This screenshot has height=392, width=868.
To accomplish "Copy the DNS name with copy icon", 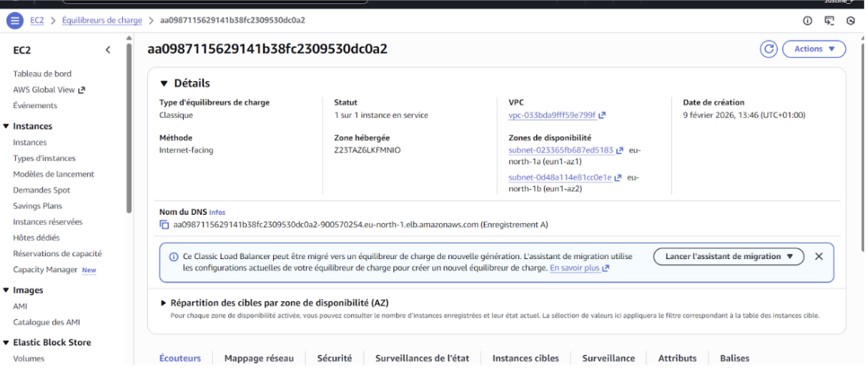I will [x=164, y=225].
